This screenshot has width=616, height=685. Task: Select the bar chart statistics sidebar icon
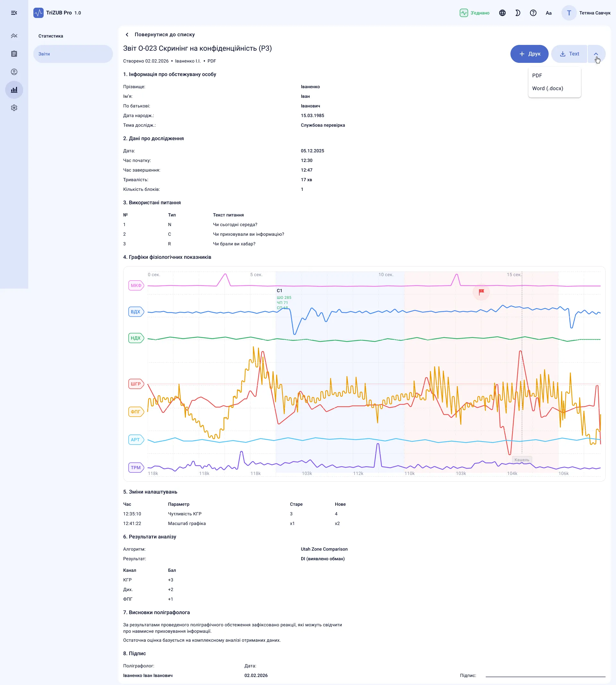pyautogui.click(x=14, y=90)
